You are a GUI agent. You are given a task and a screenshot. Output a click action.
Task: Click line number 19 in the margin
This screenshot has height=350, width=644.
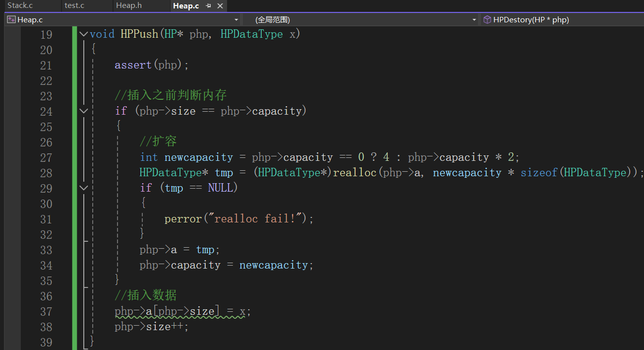click(46, 35)
